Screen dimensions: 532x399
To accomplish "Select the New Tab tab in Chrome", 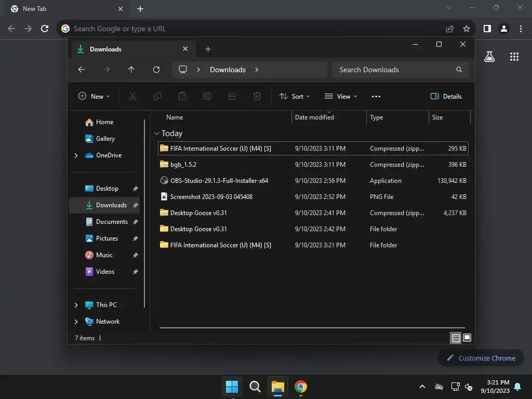I will (x=66, y=9).
